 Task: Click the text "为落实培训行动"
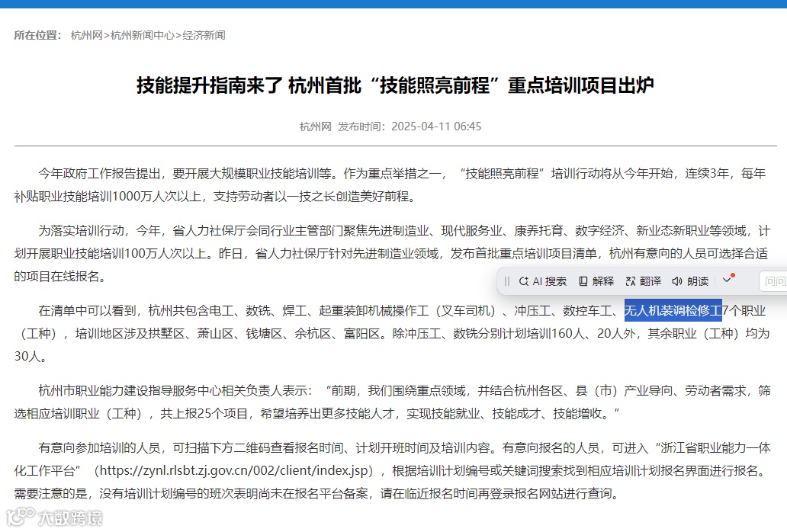coord(82,231)
